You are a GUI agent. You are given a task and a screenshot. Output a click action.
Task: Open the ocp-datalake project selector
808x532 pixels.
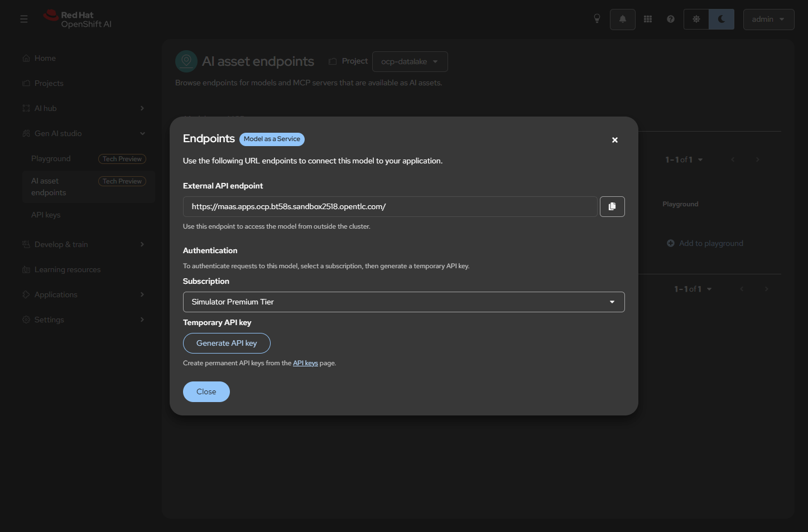tap(410, 61)
